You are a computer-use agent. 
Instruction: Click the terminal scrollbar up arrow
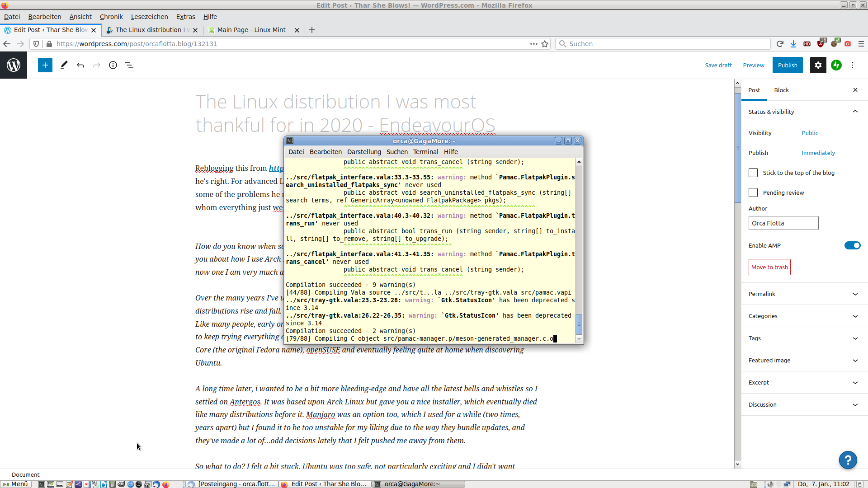click(579, 162)
